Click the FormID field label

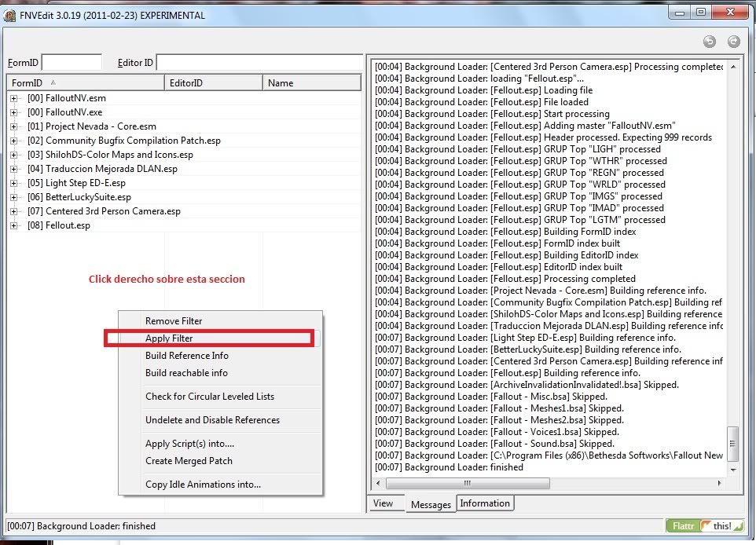pyautogui.click(x=23, y=63)
